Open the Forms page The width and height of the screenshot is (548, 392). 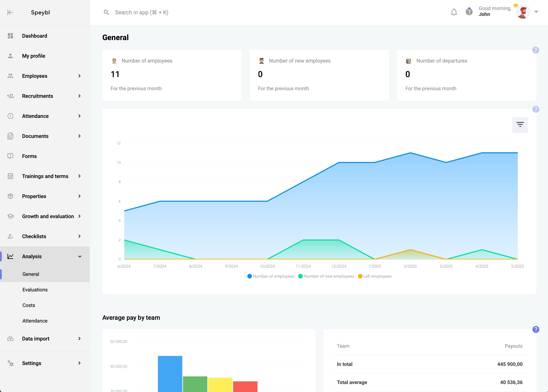click(x=29, y=156)
